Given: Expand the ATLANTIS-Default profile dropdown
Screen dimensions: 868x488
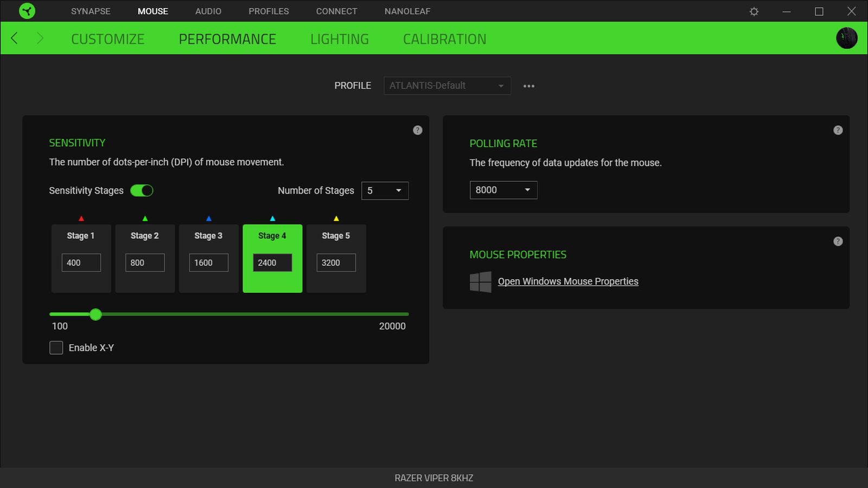Looking at the screenshot, I should pos(447,86).
